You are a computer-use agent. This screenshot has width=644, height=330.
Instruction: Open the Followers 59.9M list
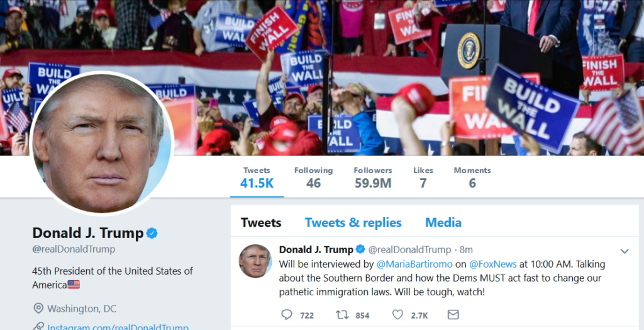pos(373,178)
